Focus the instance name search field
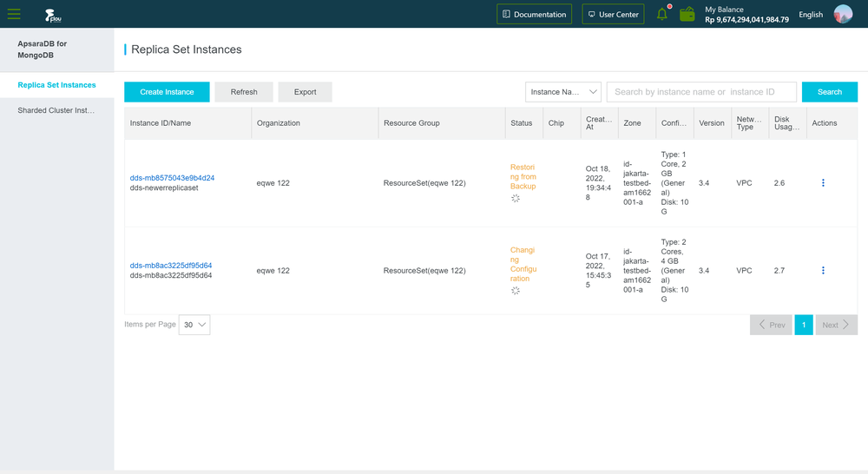This screenshot has width=868, height=474. [701, 92]
